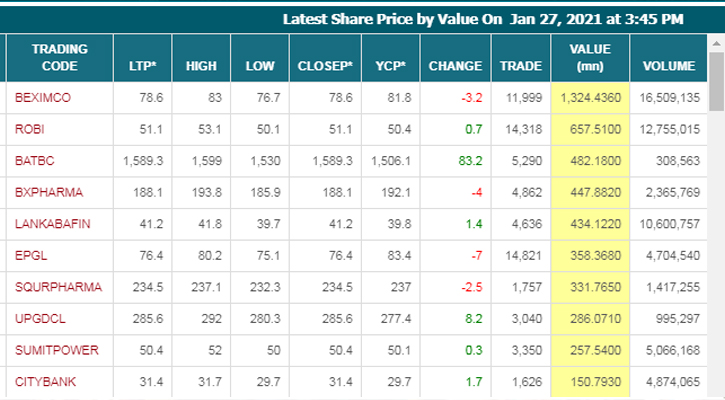Open the EPGL stock link
Screen dimensions: 725x400
(x=31, y=256)
